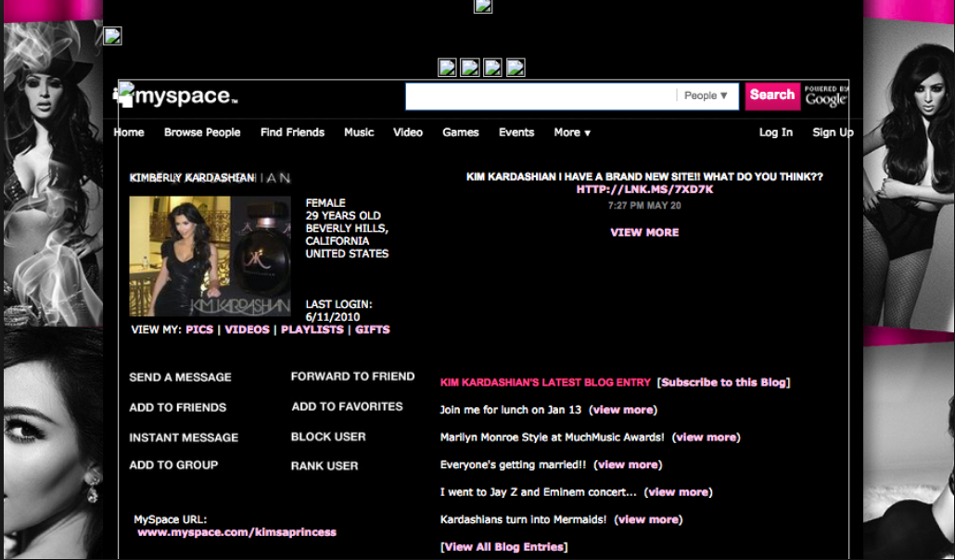The width and height of the screenshot is (955, 560).
Task: Select Find Friends in the nav bar
Action: coord(292,133)
